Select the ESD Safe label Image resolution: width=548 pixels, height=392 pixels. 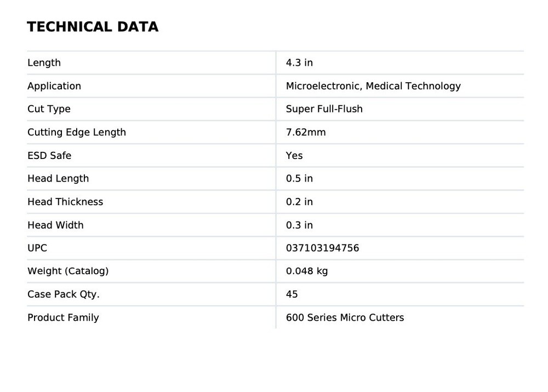[49, 156]
